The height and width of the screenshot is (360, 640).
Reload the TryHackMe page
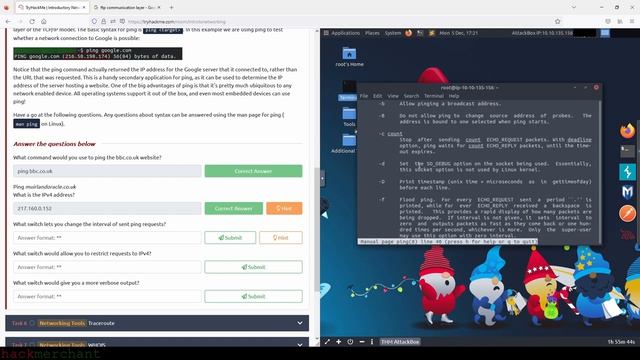pyautogui.click(x=32, y=22)
